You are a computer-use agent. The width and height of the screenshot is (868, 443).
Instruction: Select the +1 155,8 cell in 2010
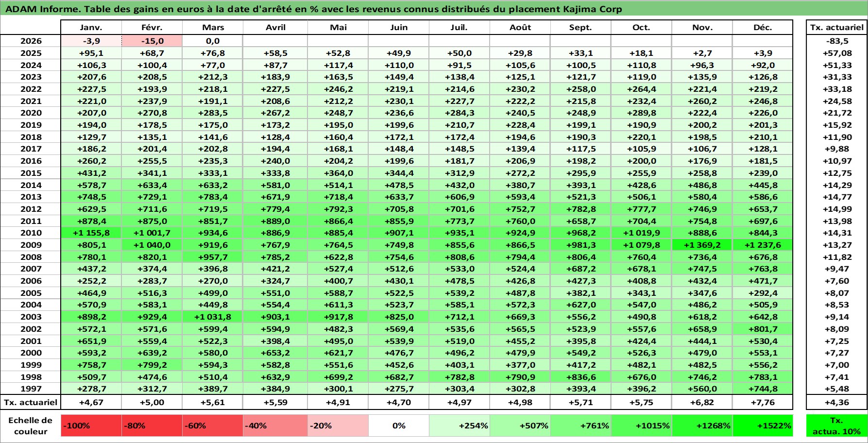point(91,233)
